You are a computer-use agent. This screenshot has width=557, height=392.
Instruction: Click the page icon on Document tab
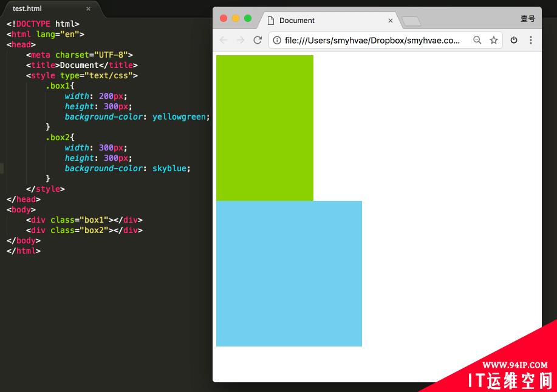(x=271, y=21)
